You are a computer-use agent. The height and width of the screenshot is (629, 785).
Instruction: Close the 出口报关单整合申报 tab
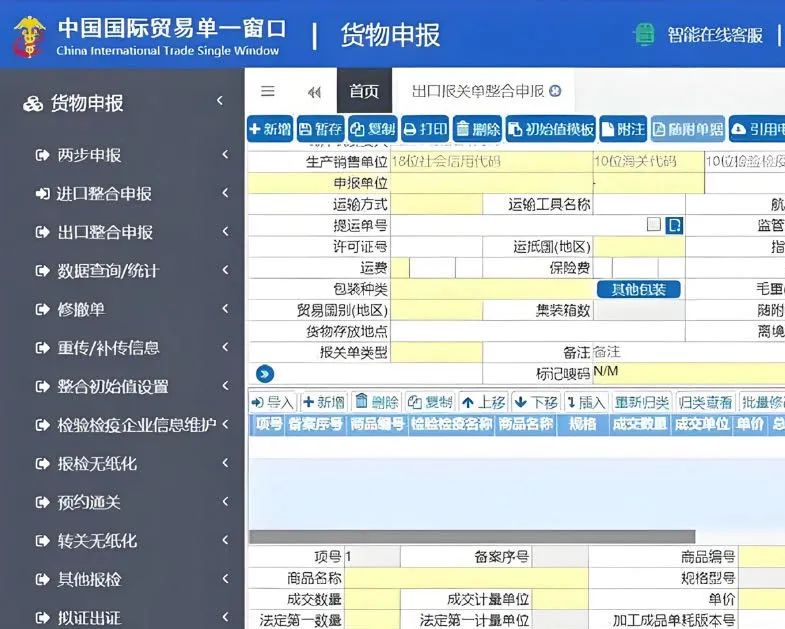(555, 91)
